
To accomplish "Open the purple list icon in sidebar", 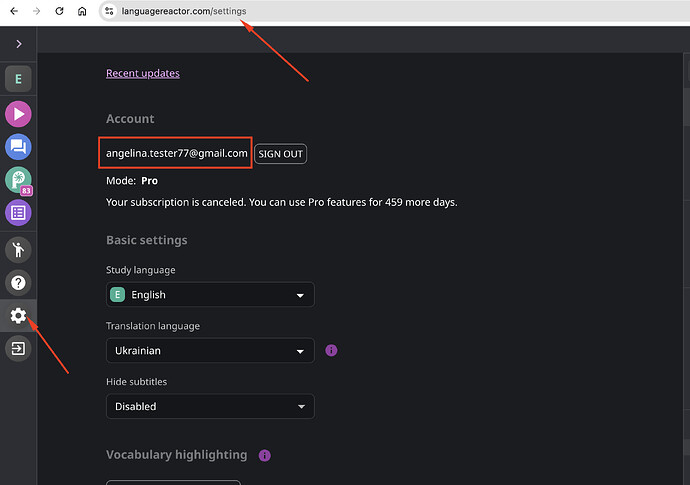I will [x=18, y=213].
